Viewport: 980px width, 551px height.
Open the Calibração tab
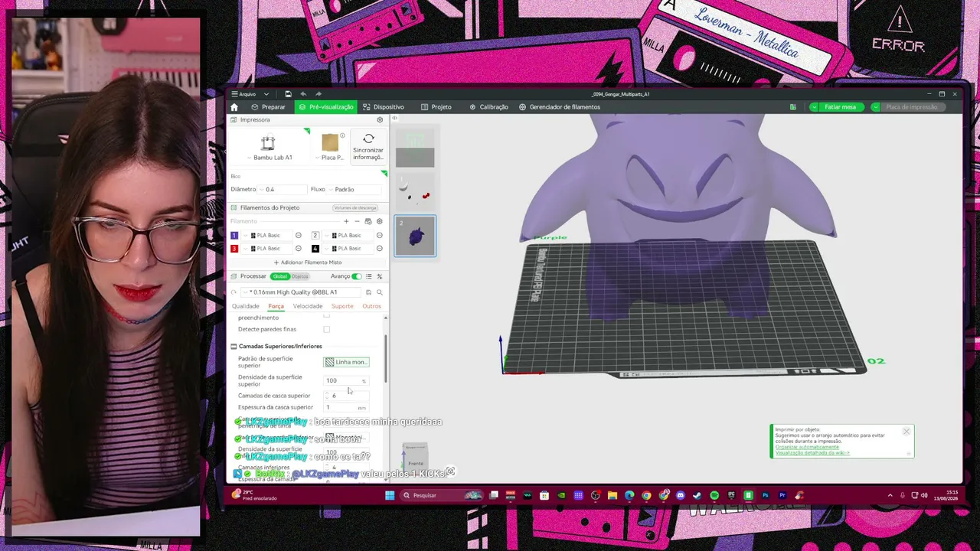(488, 107)
